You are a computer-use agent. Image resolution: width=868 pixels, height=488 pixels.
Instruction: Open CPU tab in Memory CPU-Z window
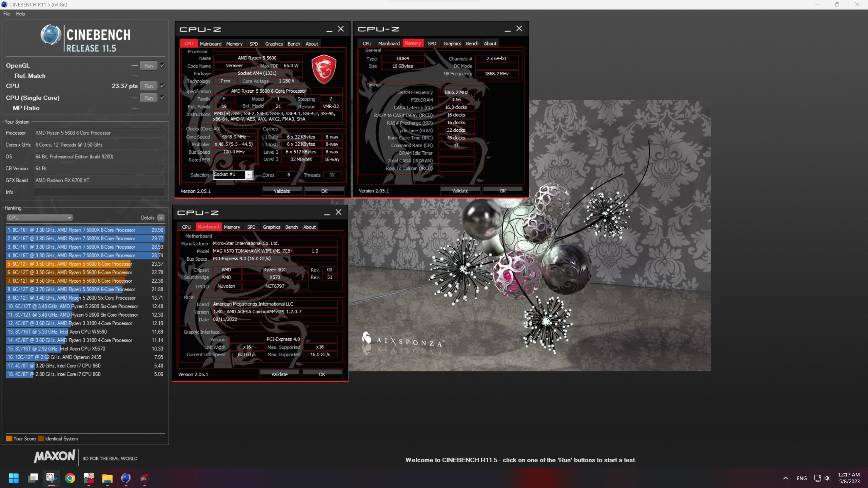tap(367, 43)
